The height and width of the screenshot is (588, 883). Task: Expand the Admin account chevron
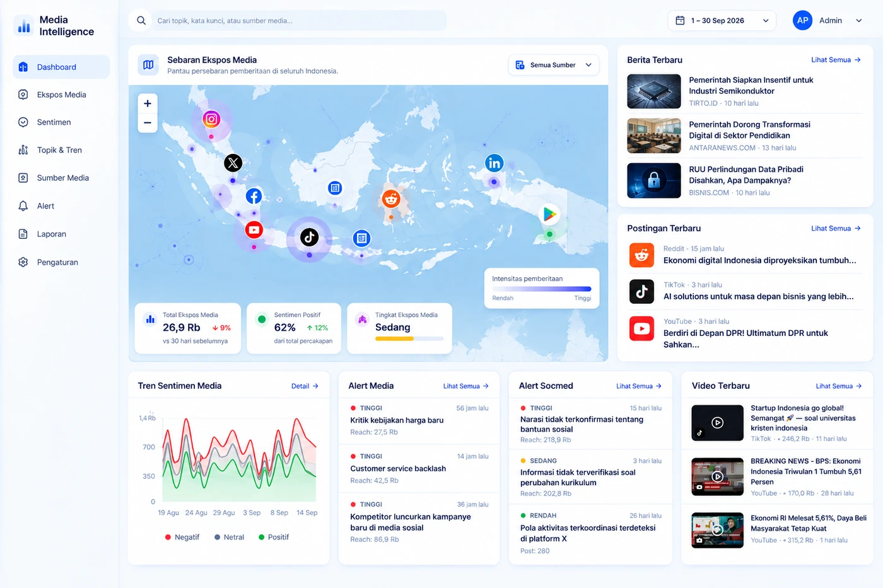(x=858, y=21)
